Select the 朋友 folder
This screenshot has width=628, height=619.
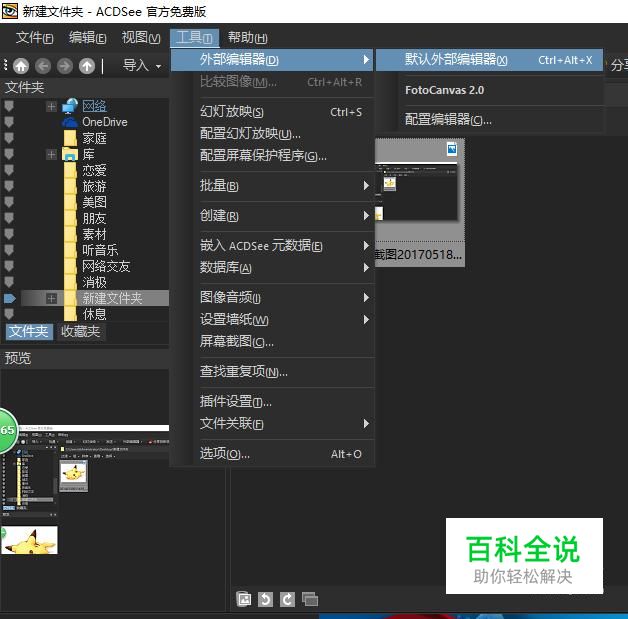tap(94, 218)
